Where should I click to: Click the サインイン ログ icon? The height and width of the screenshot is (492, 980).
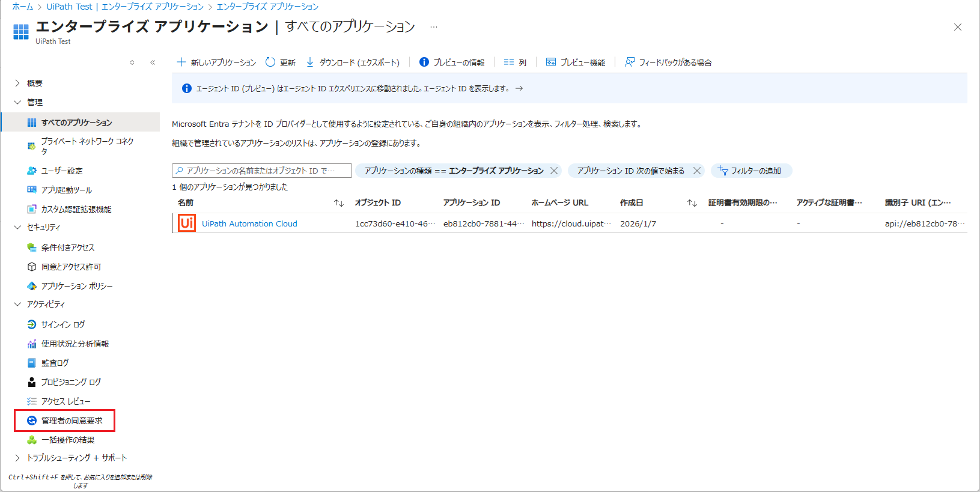point(32,324)
